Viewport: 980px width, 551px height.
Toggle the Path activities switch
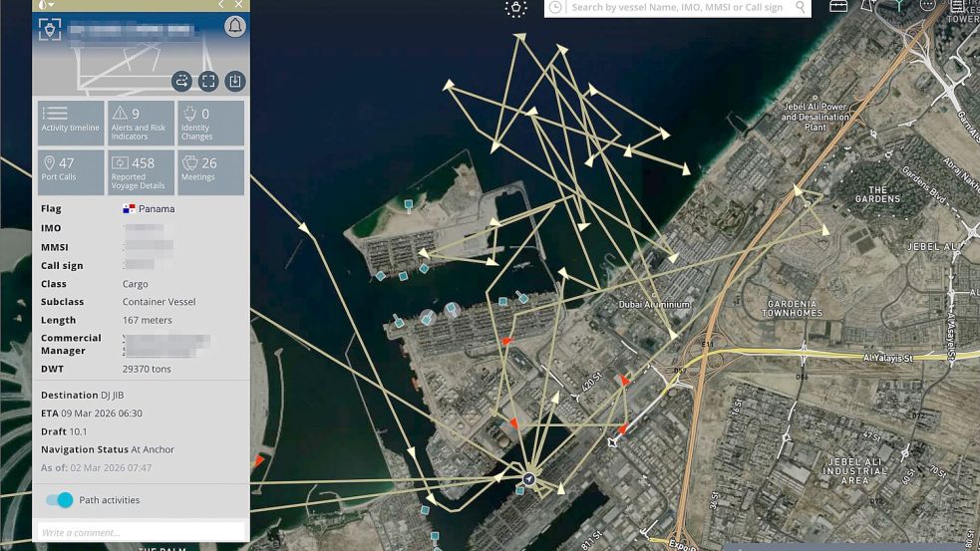click(x=60, y=500)
